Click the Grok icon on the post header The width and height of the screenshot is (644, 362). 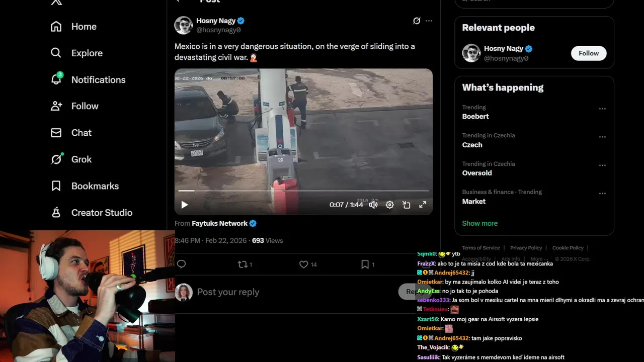[417, 21]
